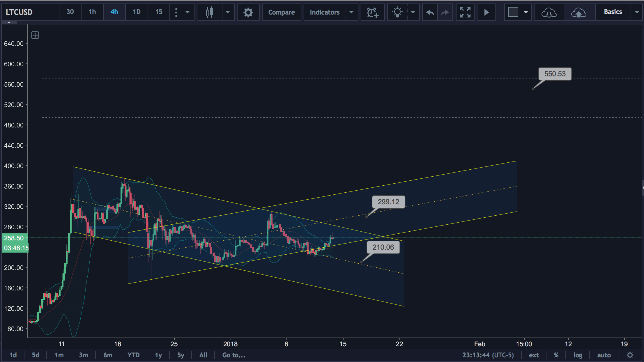The width and height of the screenshot is (644, 362).
Task: Click the Compare button
Action: 282,12
